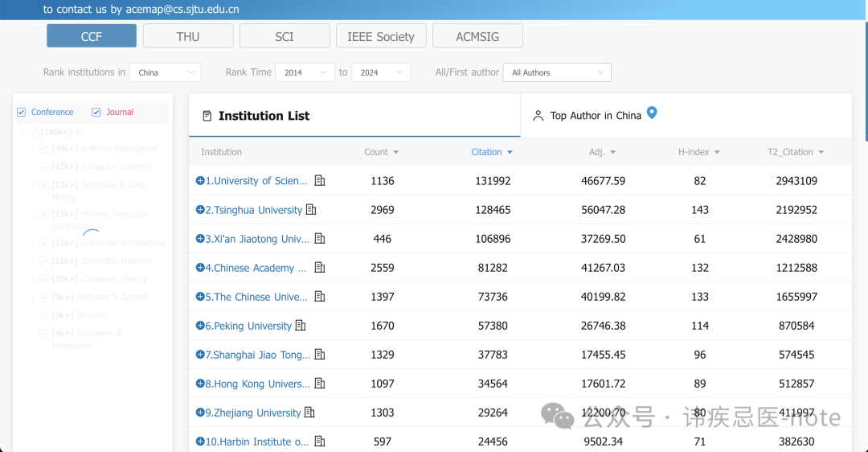Click the page vertical scrollbar
Viewport: 868px width, 452px height.
(866, 80)
